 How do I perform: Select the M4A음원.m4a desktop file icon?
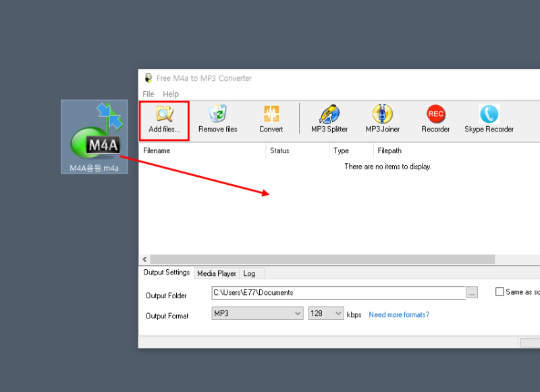[94, 137]
